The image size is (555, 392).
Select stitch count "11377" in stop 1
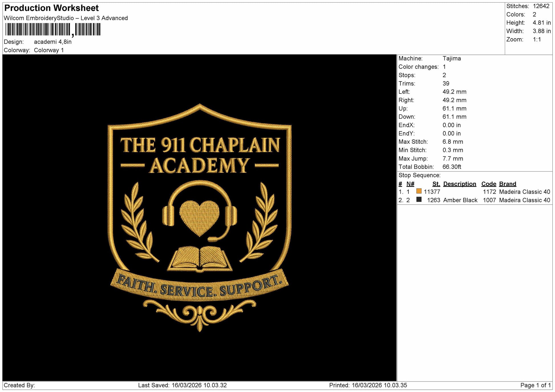[432, 192]
